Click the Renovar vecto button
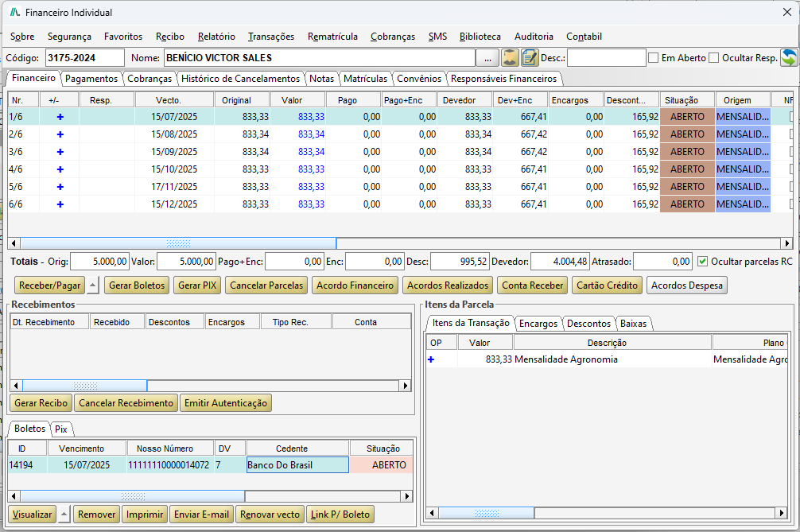 pos(270,515)
